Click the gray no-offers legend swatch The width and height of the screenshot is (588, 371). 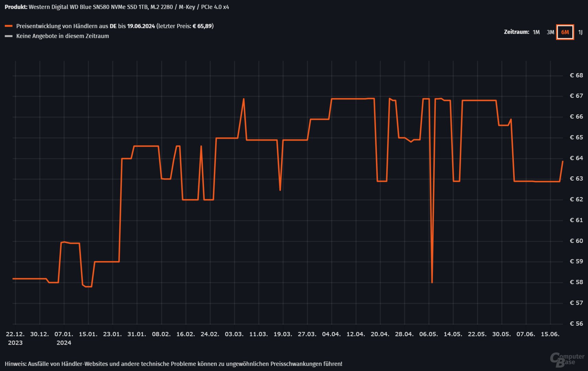[x=9, y=36]
